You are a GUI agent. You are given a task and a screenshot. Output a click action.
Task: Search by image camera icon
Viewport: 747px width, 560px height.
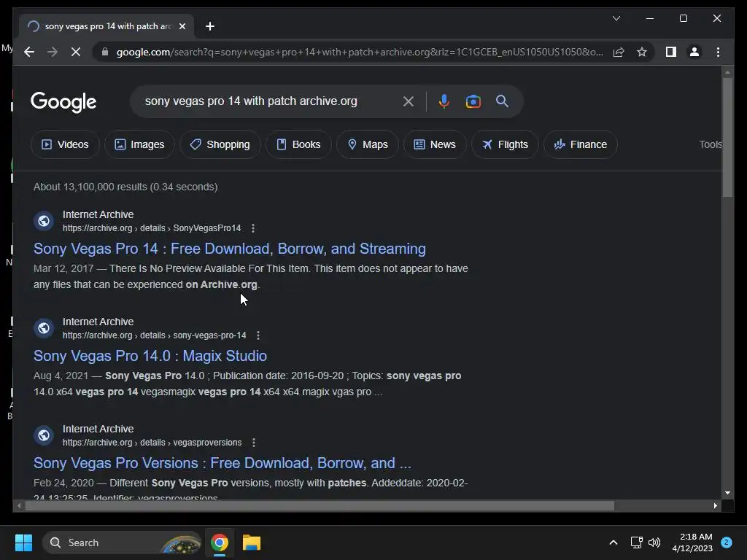[x=473, y=101]
